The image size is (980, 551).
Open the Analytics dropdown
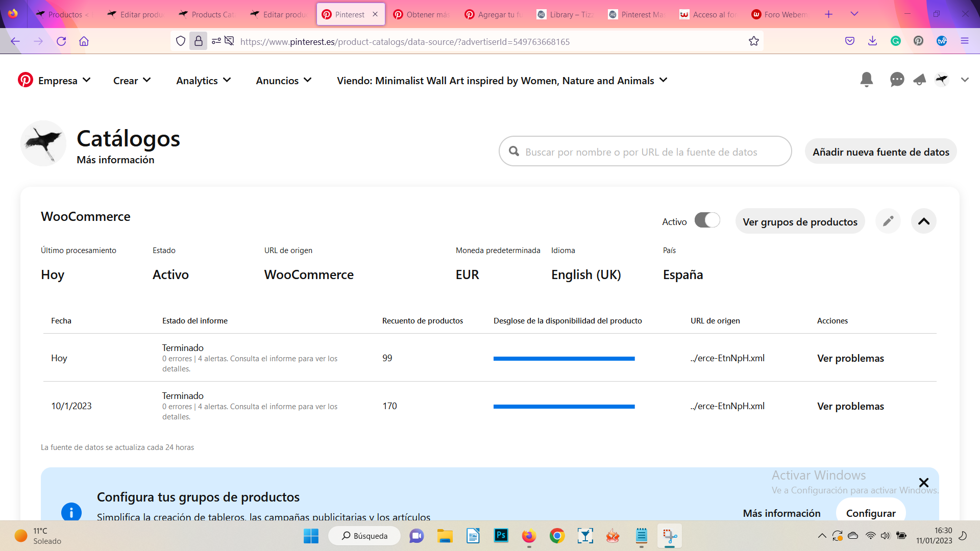click(x=204, y=81)
